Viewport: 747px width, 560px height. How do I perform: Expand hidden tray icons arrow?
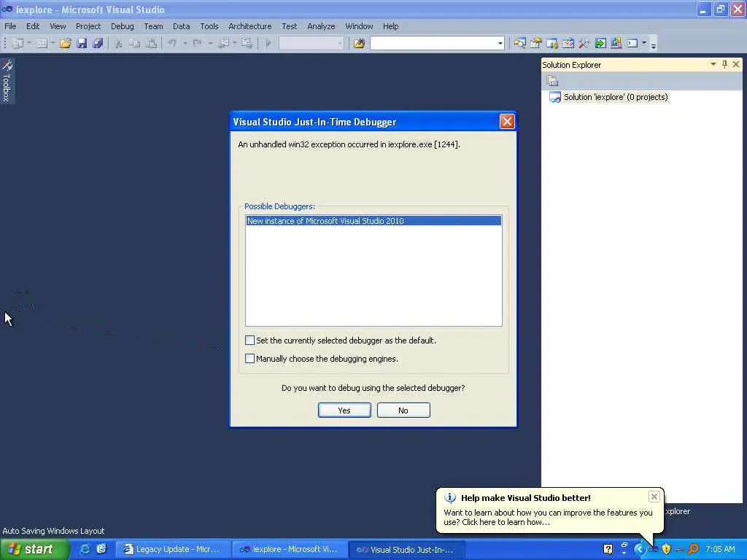639,549
